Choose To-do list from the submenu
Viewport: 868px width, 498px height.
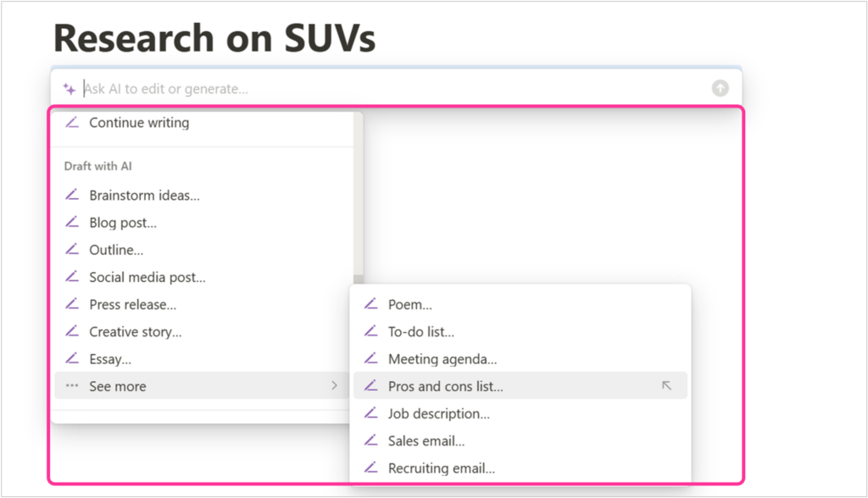(x=421, y=331)
